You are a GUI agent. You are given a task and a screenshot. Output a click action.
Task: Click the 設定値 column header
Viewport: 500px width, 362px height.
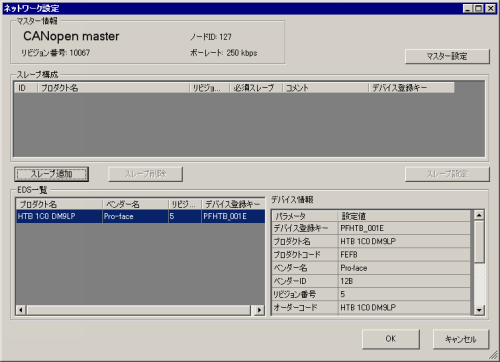click(x=404, y=216)
